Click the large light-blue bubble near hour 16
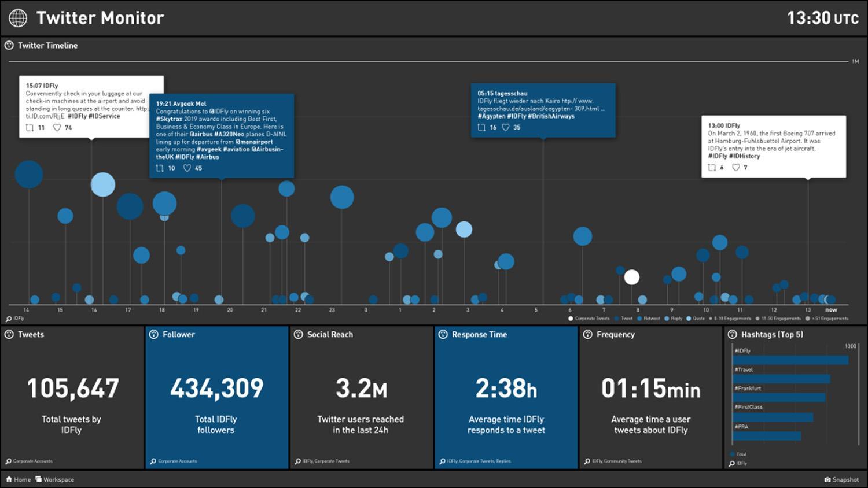 [103, 184]
